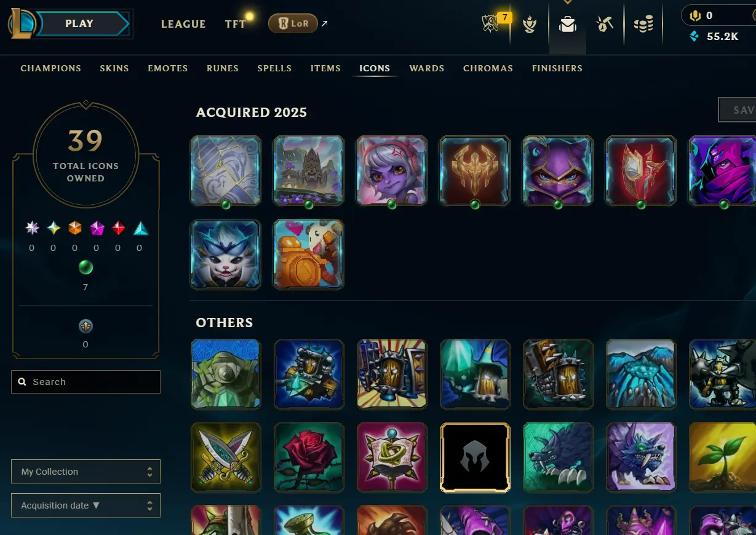Select the golden seedling sprout icon

pos(723,458)
